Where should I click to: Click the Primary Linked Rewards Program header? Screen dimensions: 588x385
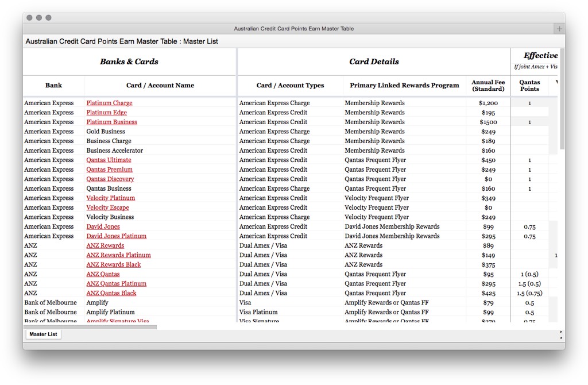[404, 86]
